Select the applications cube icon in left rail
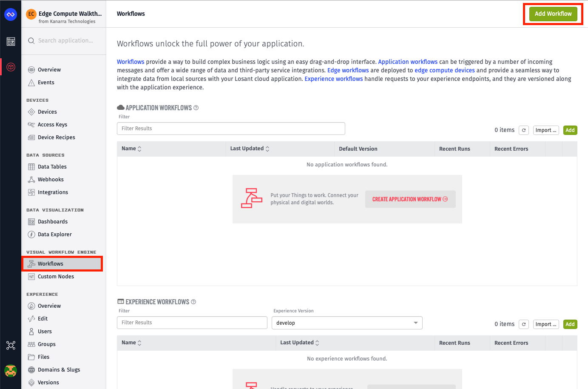This screenshot has height=389, width=588. point(11,67)
